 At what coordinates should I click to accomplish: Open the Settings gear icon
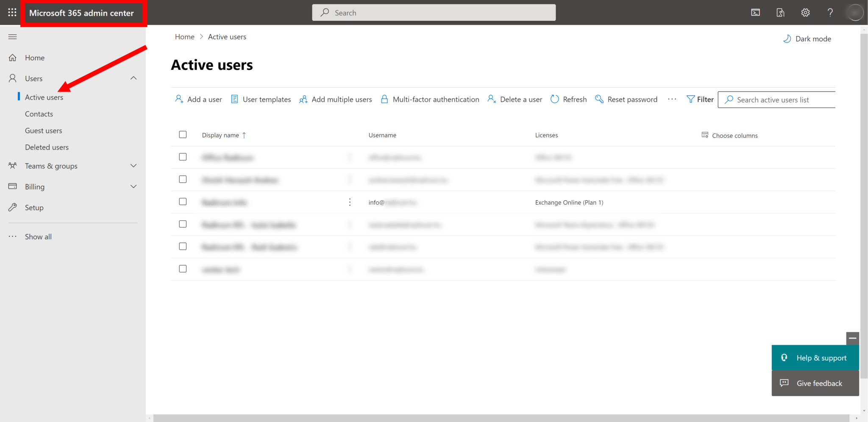[805, 12]
